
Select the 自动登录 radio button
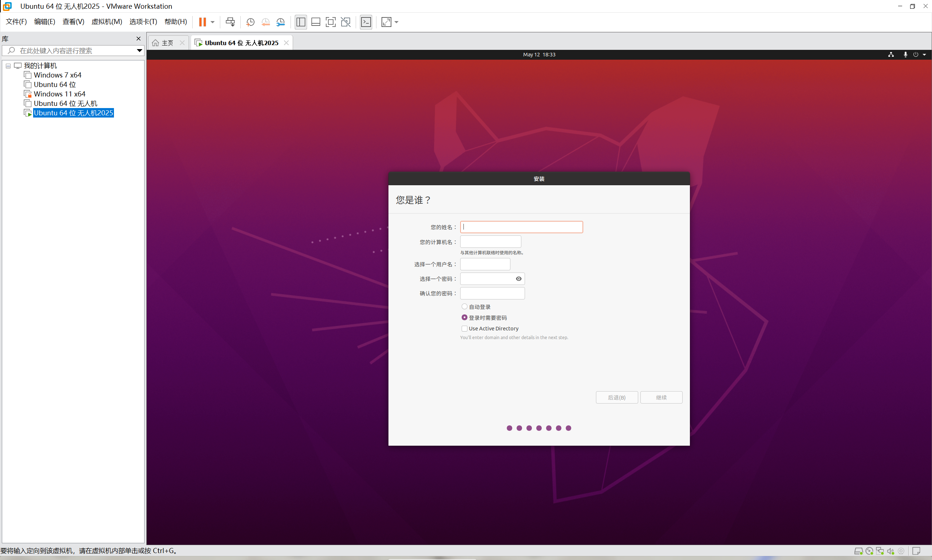[464, 306]
